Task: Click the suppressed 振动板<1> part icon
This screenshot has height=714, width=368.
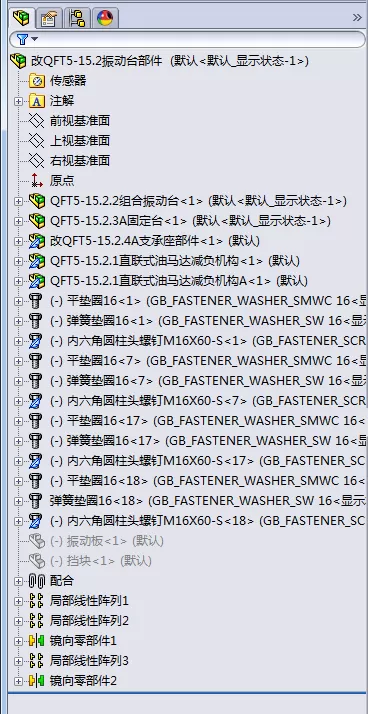Action: pyautogui.click(x=37, y=541)
